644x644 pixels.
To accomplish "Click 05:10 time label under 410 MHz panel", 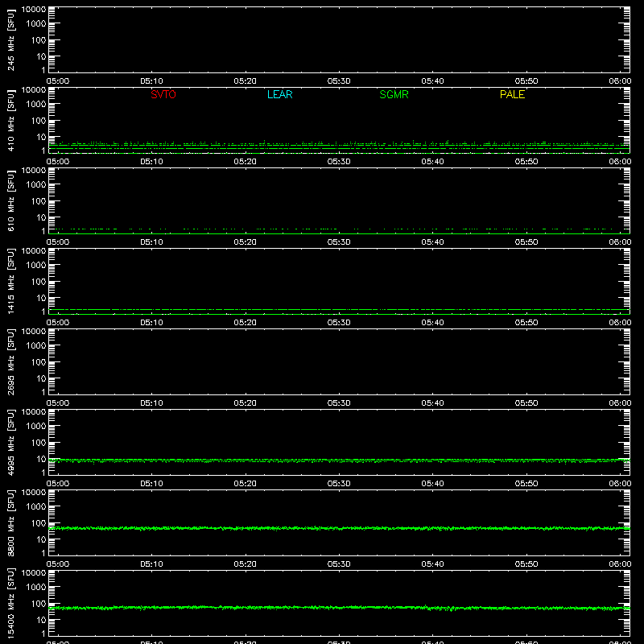I will coord(151,162).
